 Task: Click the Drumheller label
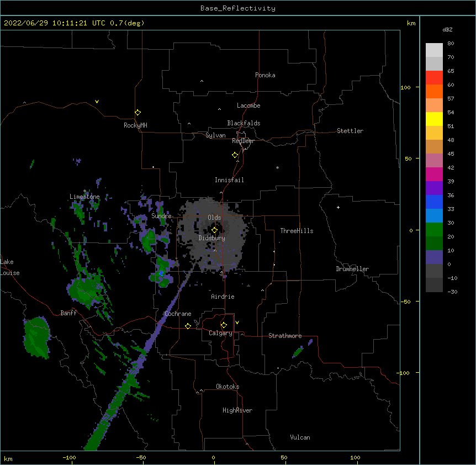tap(352, 269)
